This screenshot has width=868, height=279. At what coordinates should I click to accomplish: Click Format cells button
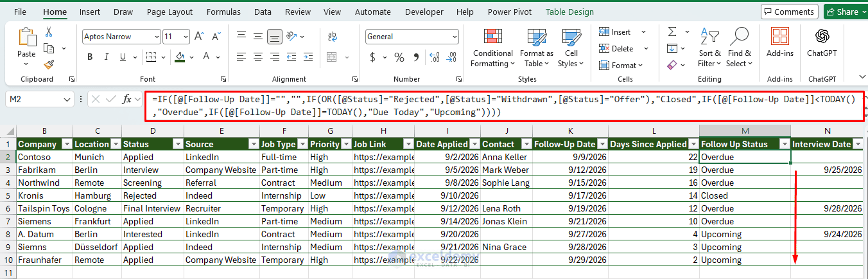tap(621, 65)
